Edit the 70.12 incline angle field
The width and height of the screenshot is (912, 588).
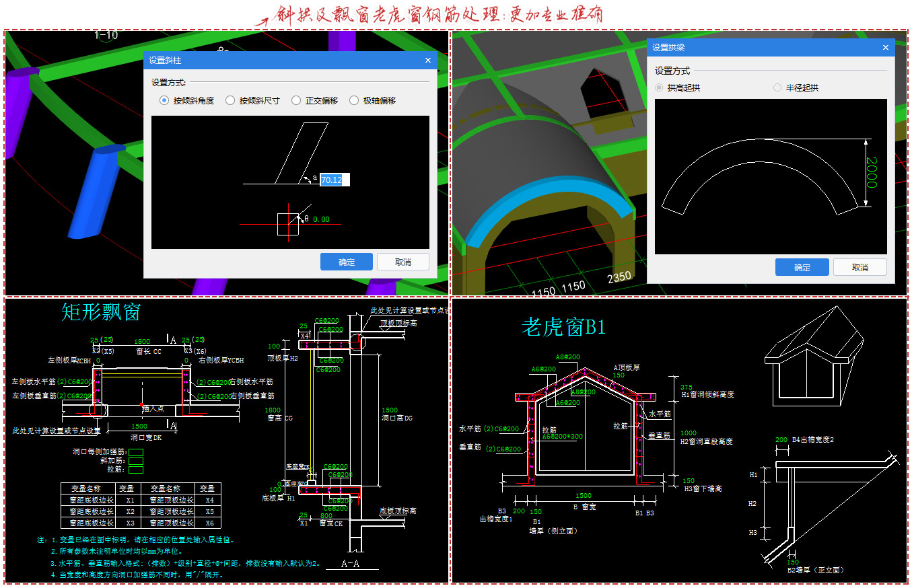click(334, 180)
